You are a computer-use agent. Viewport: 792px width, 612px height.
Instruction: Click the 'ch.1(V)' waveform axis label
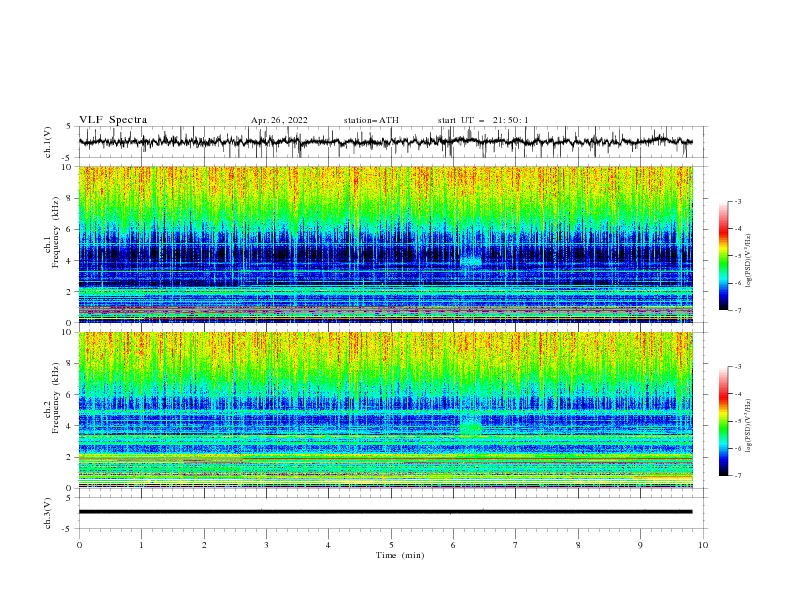(48, 142)
